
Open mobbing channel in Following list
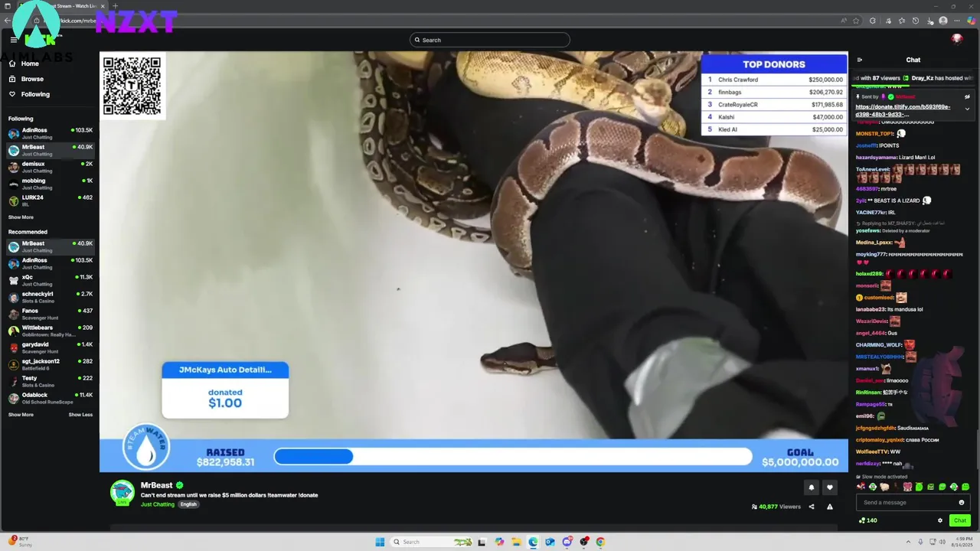50,184
